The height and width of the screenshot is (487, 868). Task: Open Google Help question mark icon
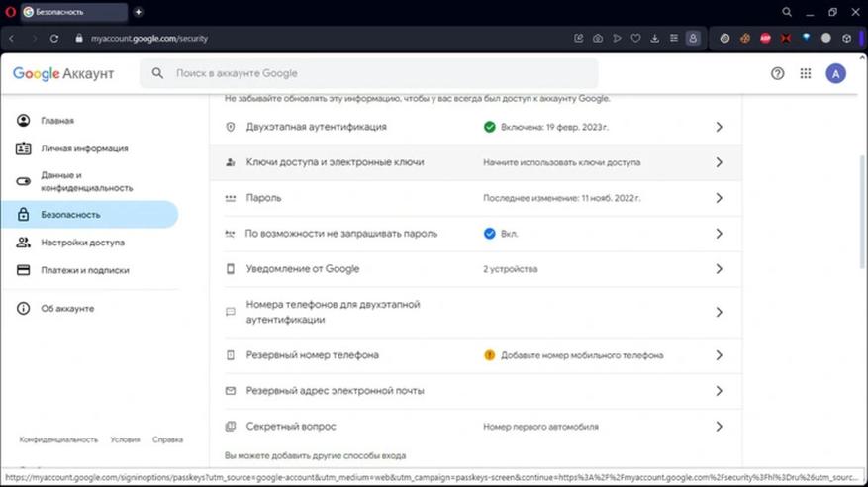point(777,73)
